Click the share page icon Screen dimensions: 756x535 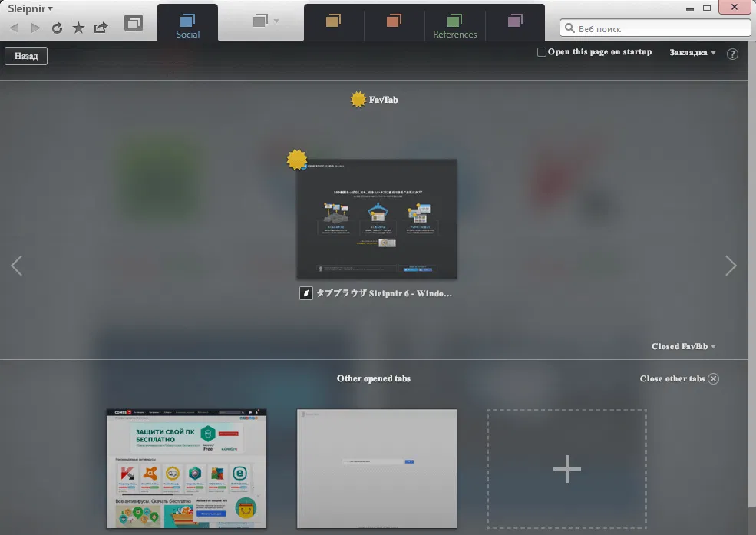[101, 28]
